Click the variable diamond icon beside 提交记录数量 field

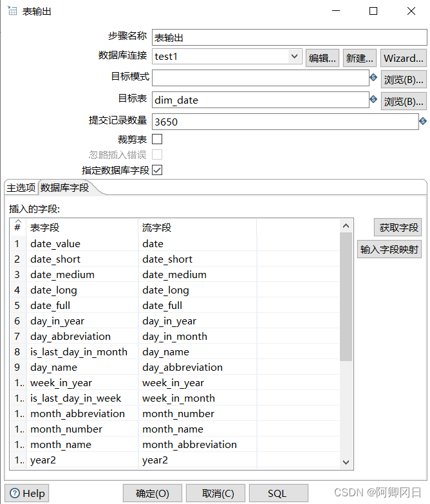423,120
